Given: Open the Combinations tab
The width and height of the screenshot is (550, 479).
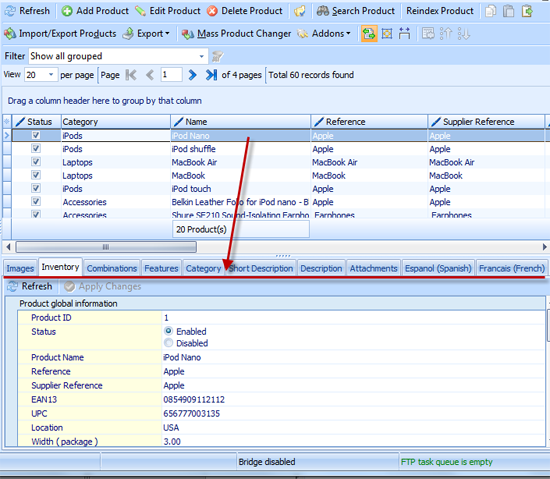Looking at the screenshot, I should 112,268.
